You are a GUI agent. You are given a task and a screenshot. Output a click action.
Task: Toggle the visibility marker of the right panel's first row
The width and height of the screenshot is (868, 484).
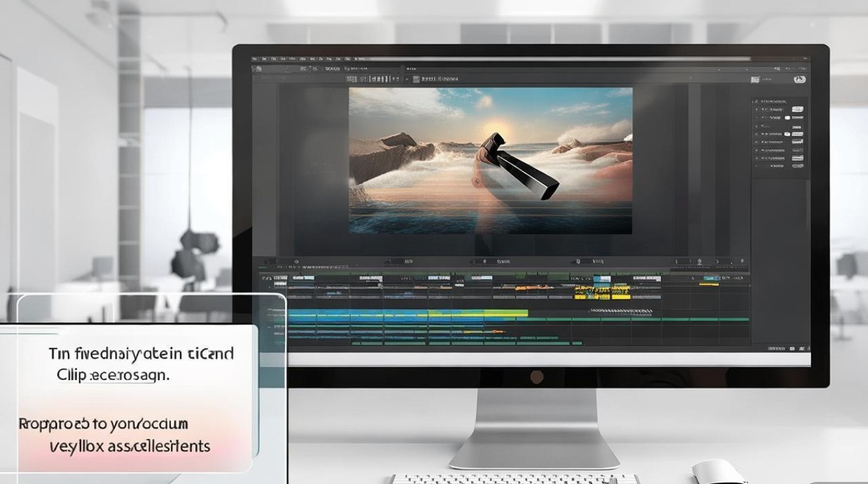[x=756, y=110]
